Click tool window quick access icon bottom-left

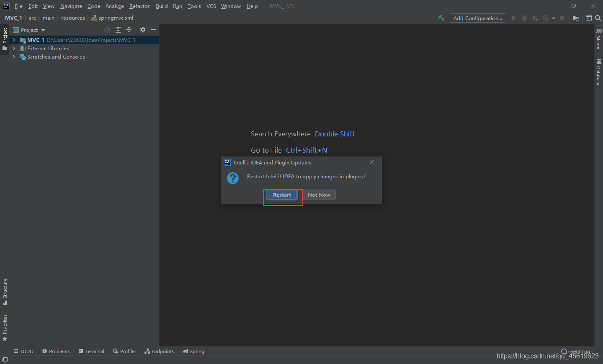(x=5, y=360)
